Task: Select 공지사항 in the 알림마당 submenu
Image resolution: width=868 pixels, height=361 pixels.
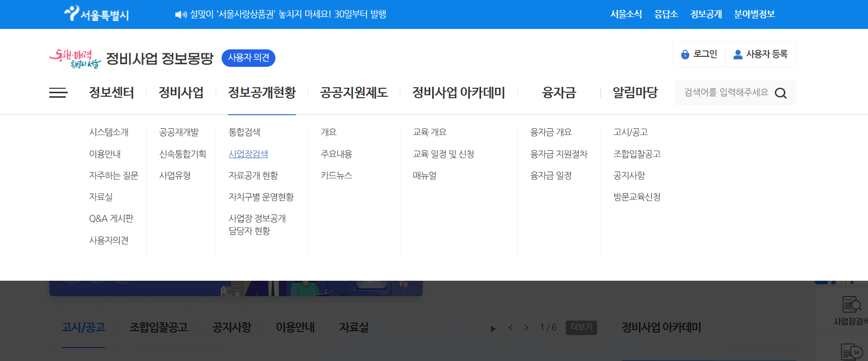Action: tap(629, 176)
